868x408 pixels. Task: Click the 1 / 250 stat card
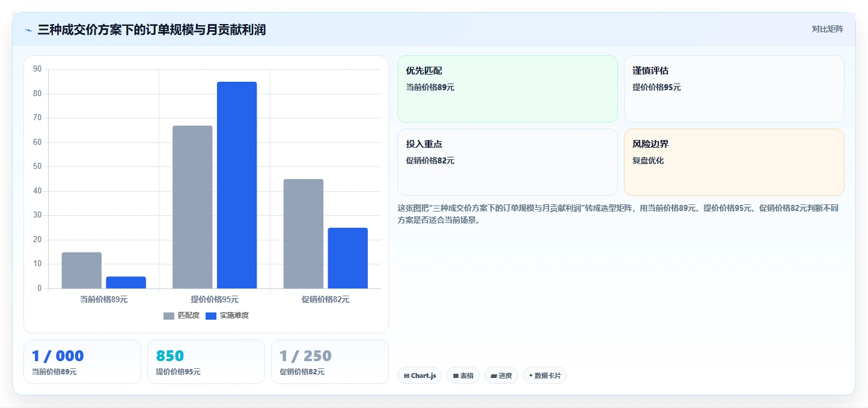pos(330,362)
